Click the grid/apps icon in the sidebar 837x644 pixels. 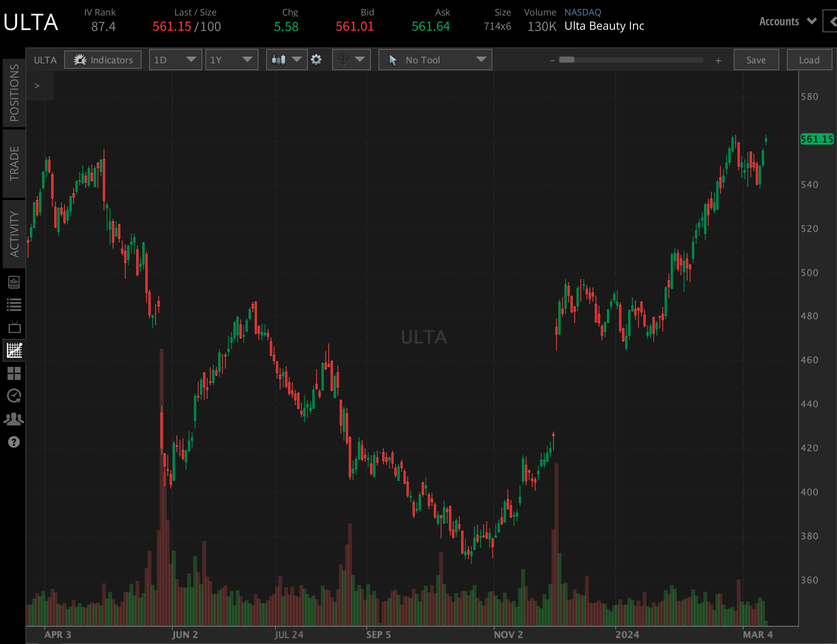(x=14, y=374)
